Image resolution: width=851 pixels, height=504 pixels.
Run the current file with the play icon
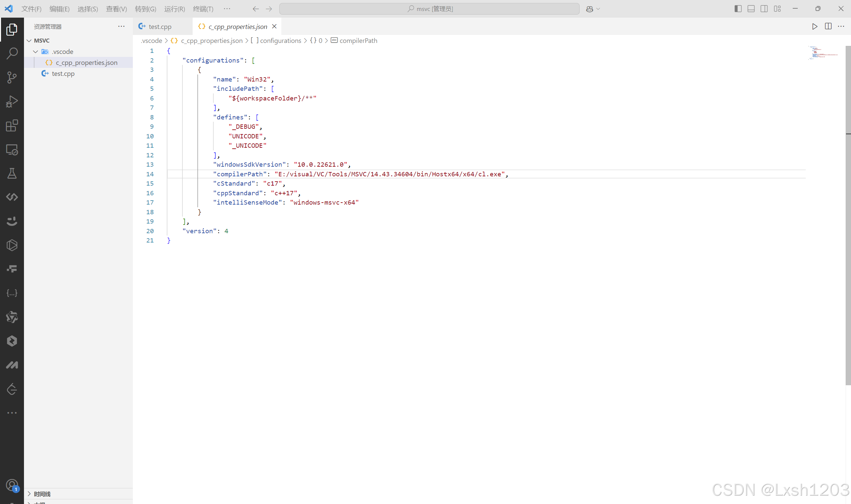815,26
